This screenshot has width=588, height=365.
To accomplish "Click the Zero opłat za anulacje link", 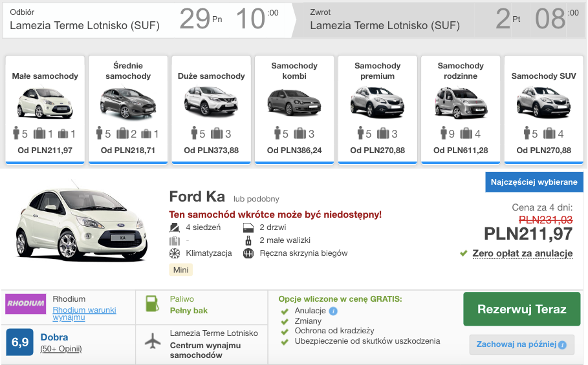I will click(523, 253).
